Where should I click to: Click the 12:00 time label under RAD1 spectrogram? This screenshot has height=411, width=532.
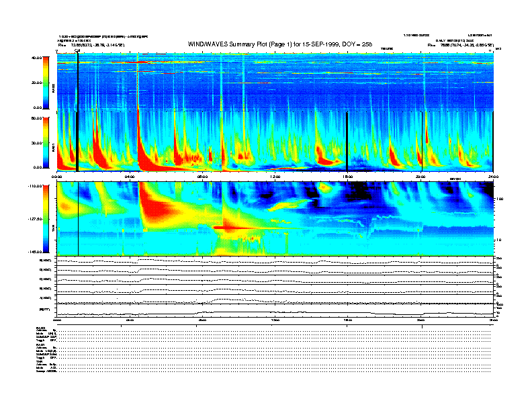[275, 177]
